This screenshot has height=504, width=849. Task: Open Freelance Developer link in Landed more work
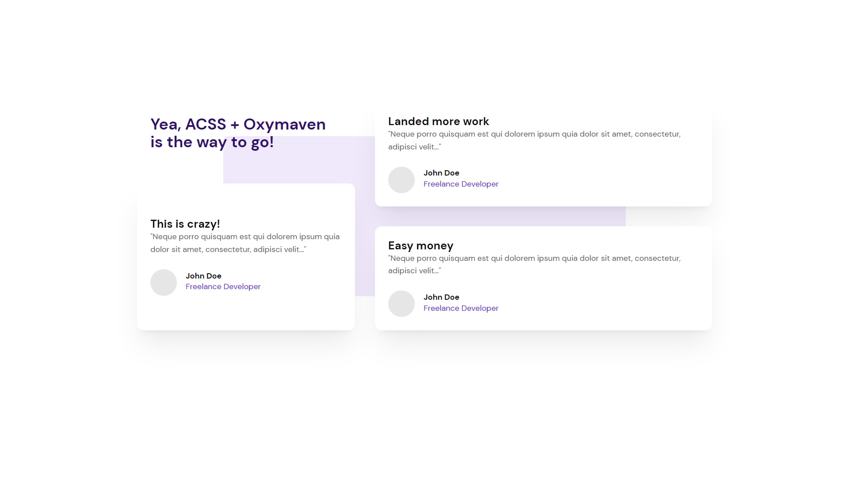click(461, 184)
